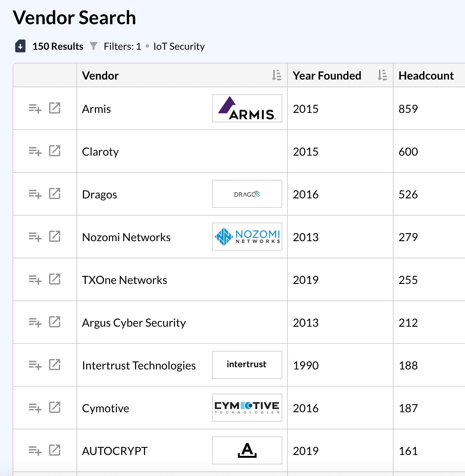Open Dragos external link icon
465x476 pixels.
(55, 193)
